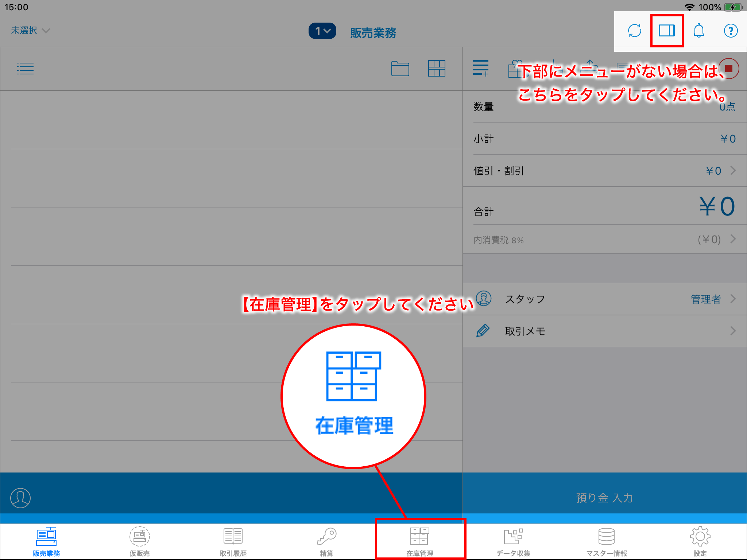This screenshot has height=560, width=747.
Task: Tap the sync refresh icon
Action: (x=635, y=31)
